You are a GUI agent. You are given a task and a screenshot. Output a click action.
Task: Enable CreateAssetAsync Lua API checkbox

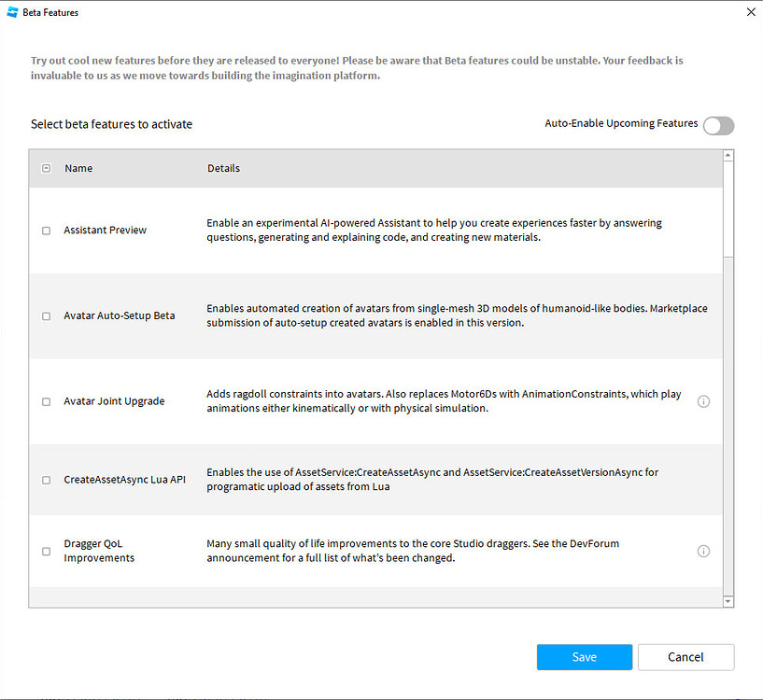pos(46,480)
